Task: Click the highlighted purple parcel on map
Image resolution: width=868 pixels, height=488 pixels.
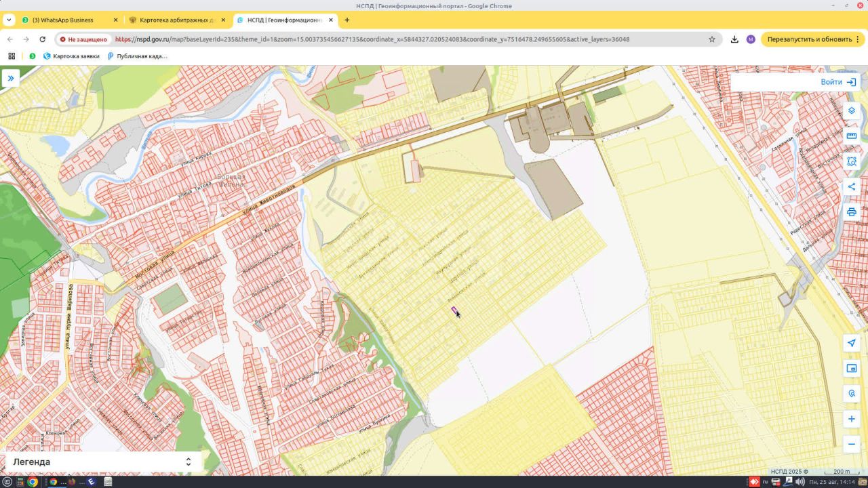Action: click(x=454, y=310)
